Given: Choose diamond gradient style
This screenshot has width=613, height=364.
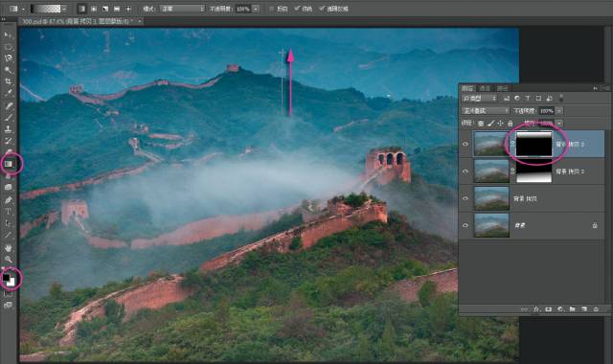Looking at the screenshot, I should click(x=127, y=9).
